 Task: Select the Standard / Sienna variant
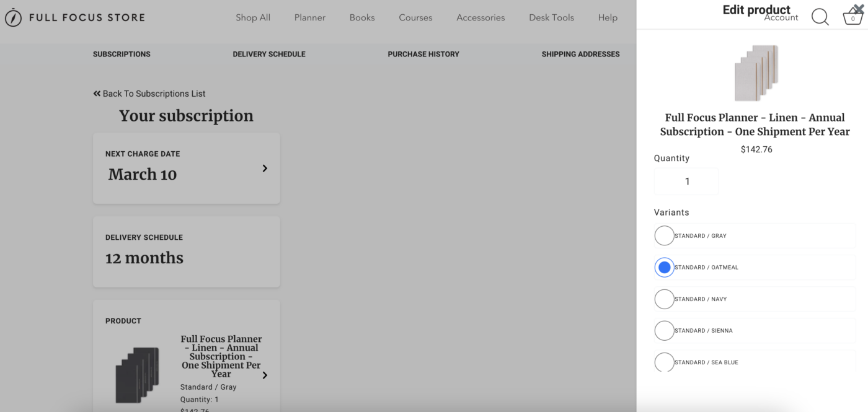click(664, 330)
